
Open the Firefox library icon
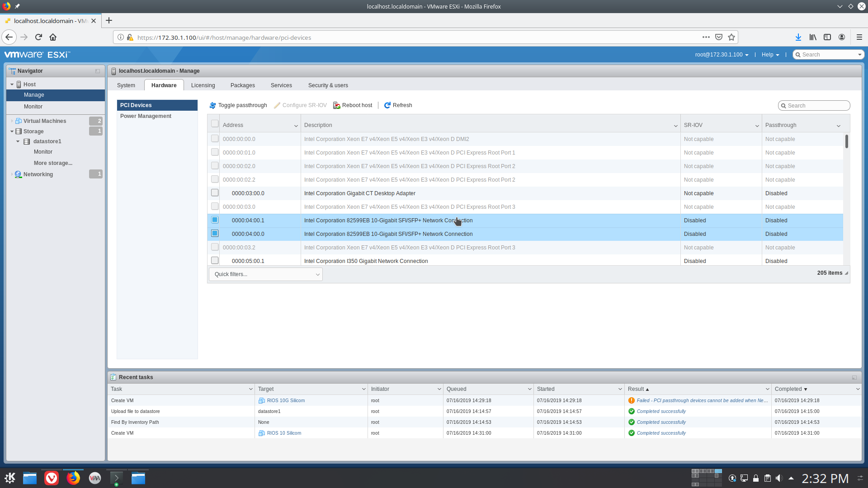tap(813, 37)
